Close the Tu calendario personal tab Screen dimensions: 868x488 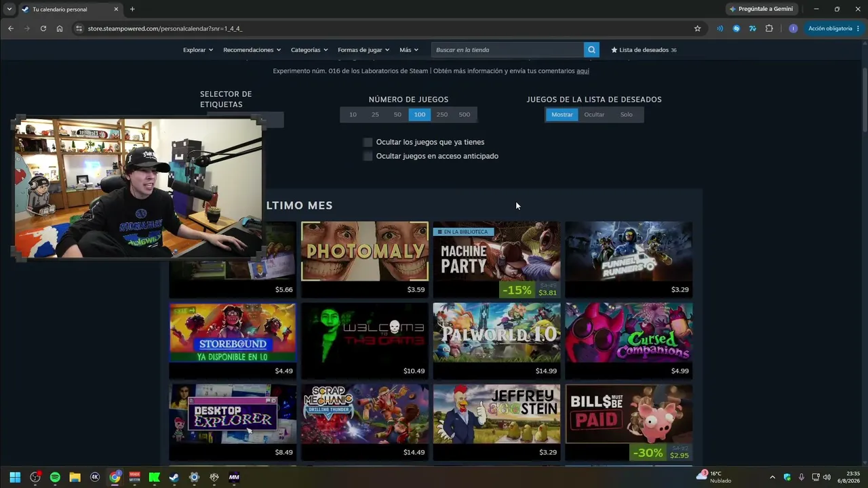[116, 9]
